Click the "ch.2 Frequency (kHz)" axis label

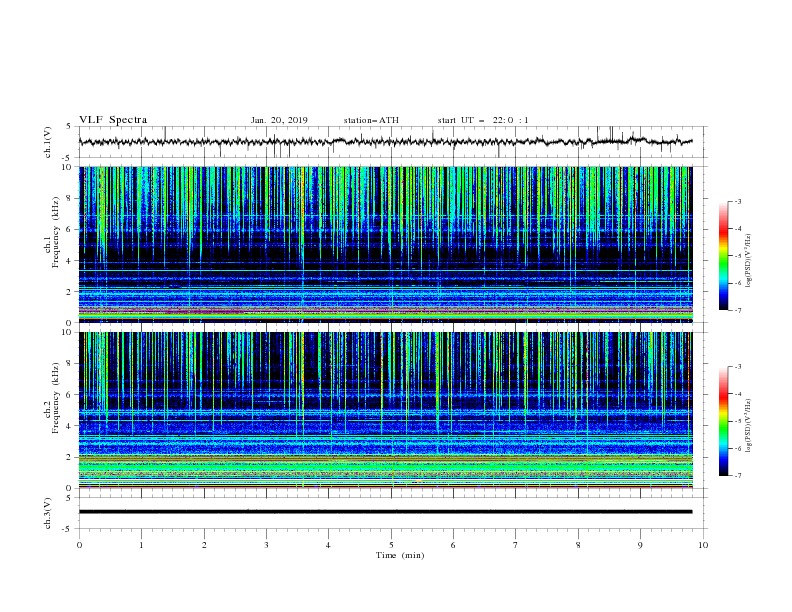point(52,397)
